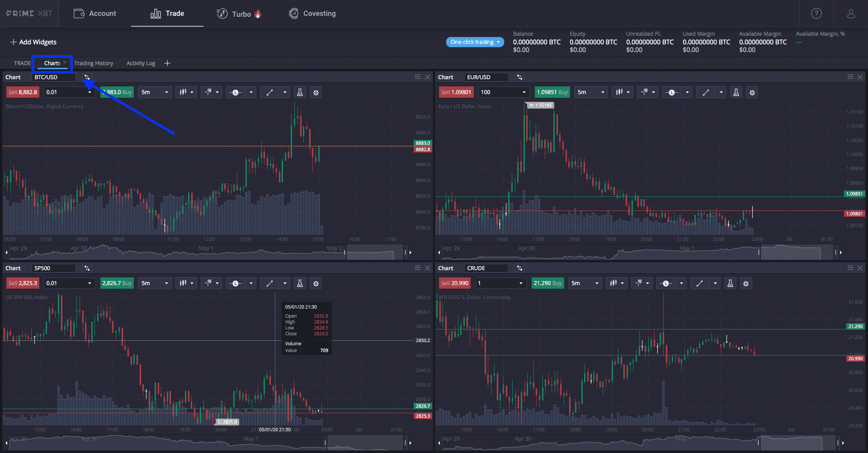Click the EUR/USD navigator range window
Screen dimensions: 868x453
click(797, 253)
